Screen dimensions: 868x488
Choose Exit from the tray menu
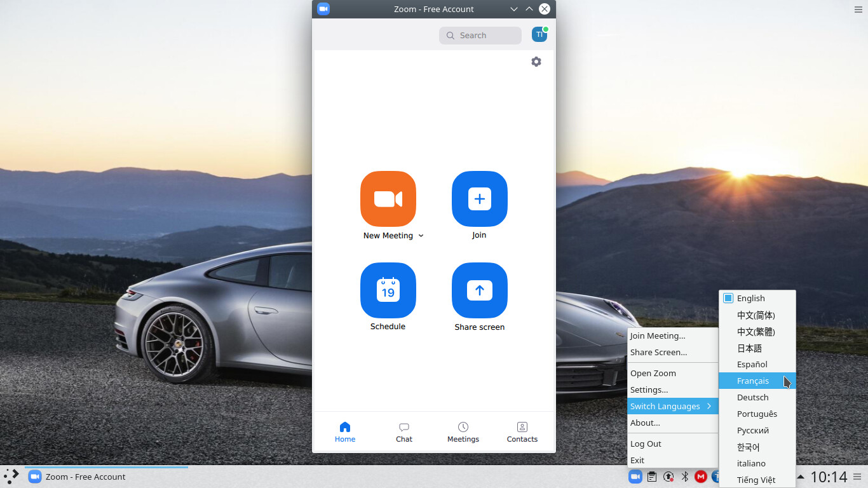pos(672,460)
